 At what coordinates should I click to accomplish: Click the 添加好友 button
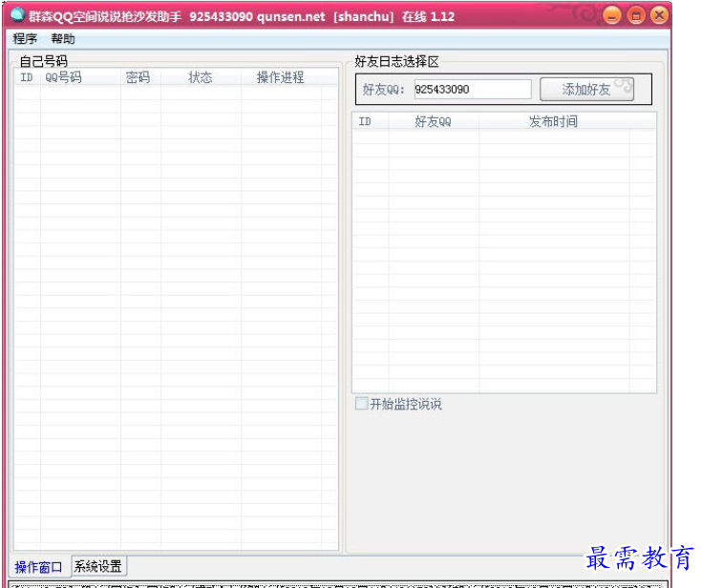(x=586, y=89)
